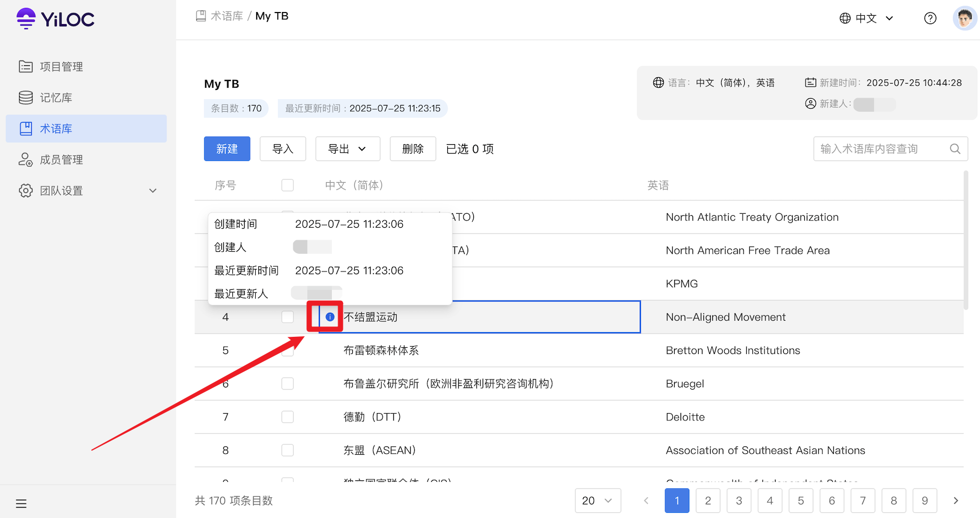Go to page 2
Viewport: 980px width, 518px height.
[708, 501]
